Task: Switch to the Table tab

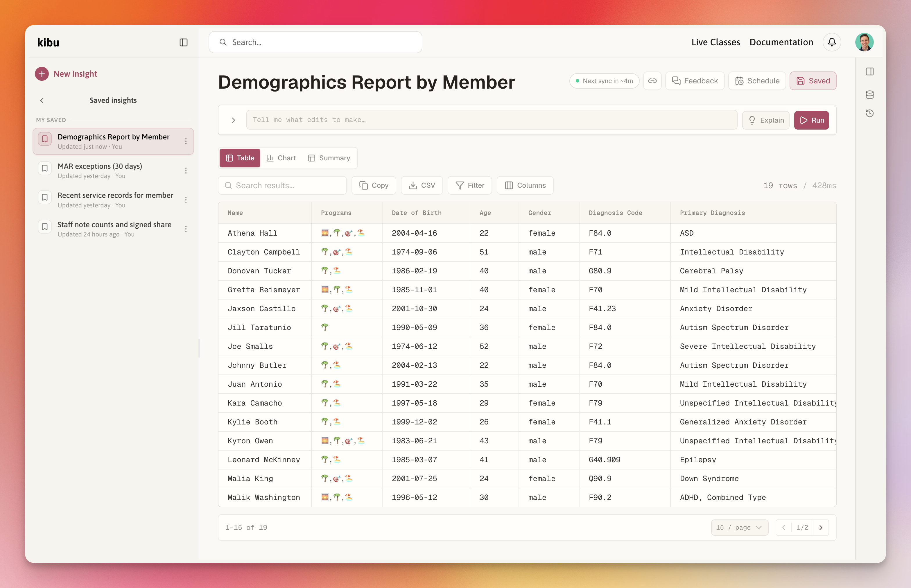Action: pyautogui.click(x=240, y=158)
